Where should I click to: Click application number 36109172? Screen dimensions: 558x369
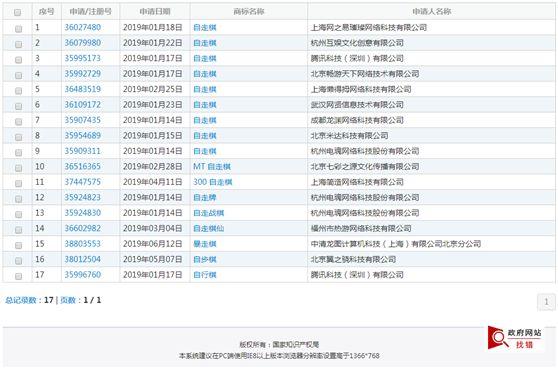coord(83,105)
